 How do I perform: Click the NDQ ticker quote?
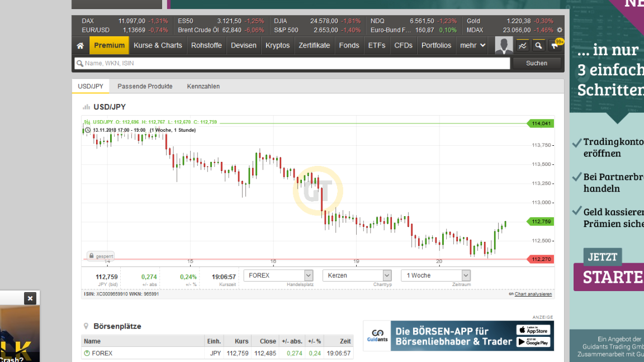[x=414, y=21]
